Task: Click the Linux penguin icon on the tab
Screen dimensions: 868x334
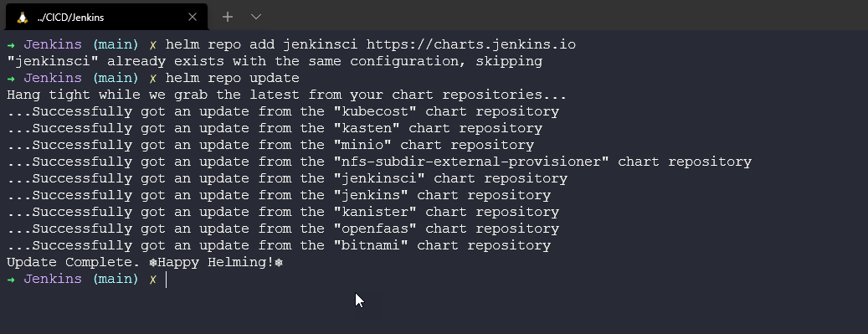Action: pos(22,18)
